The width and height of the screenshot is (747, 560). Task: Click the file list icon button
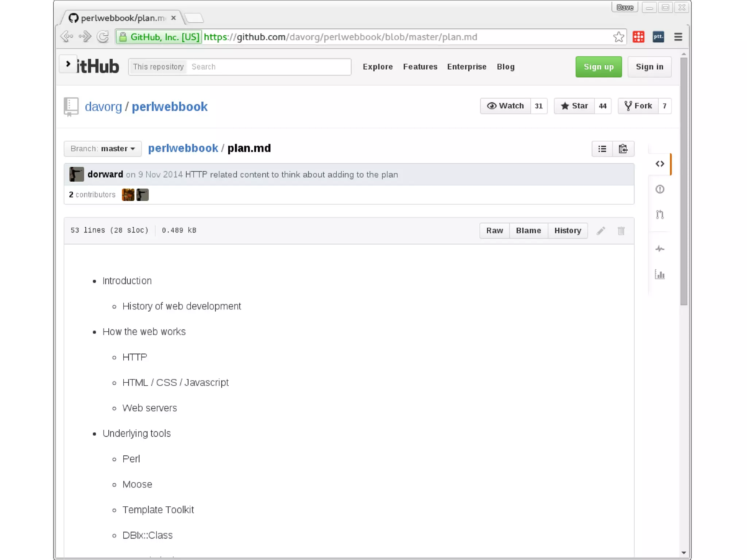pos(602,149)
